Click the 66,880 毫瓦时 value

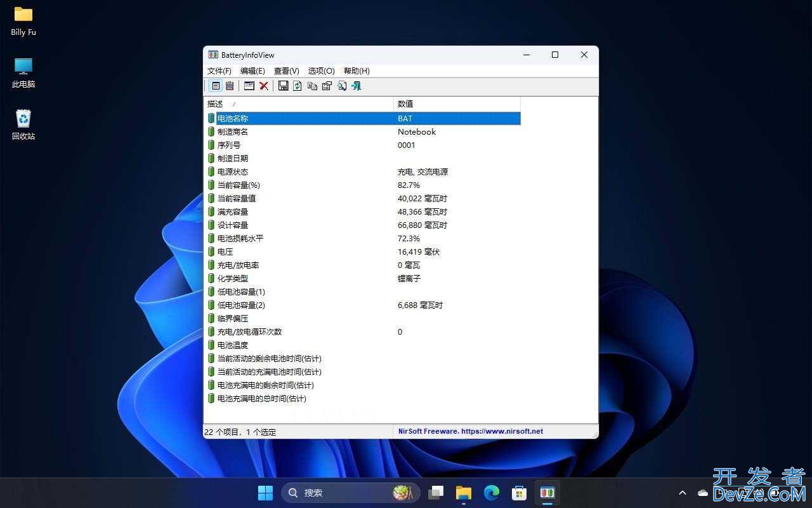[422, 225]
